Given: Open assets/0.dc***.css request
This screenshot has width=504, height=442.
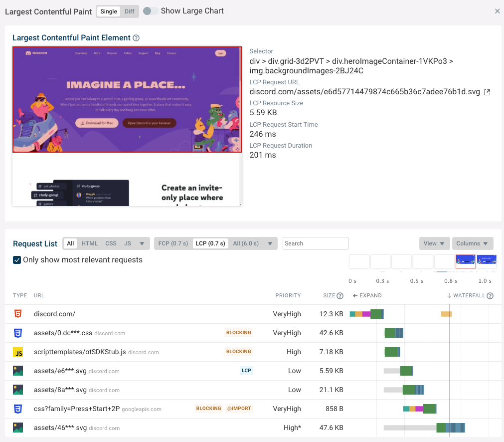Looking at the screenshot, I should tap(253, 333).
